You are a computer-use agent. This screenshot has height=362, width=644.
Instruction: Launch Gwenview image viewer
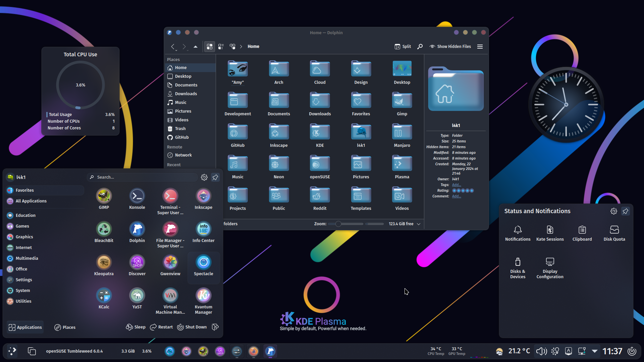pos(170,265)
